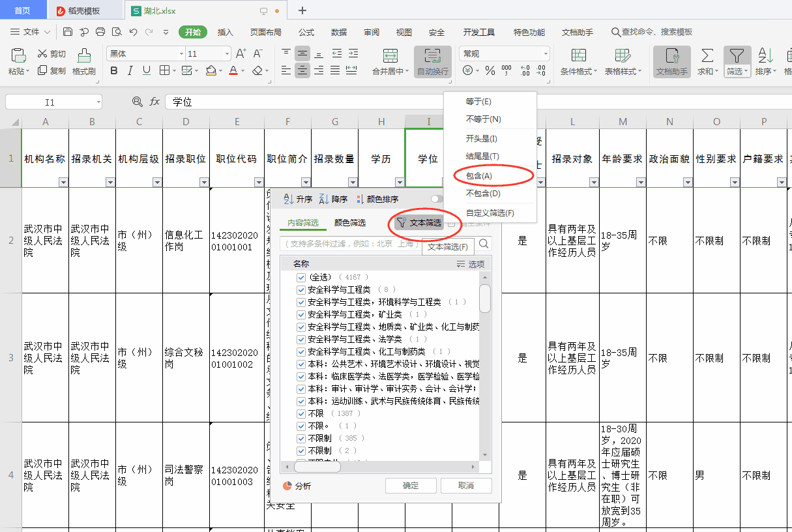
Task: Switch to the 数据 ribbon tab
Action: 339,32
